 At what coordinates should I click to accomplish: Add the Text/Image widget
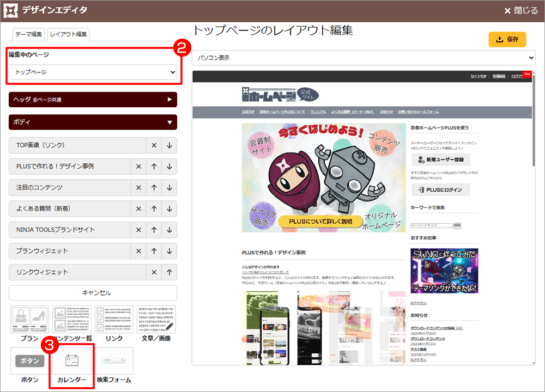click(156, 319)
